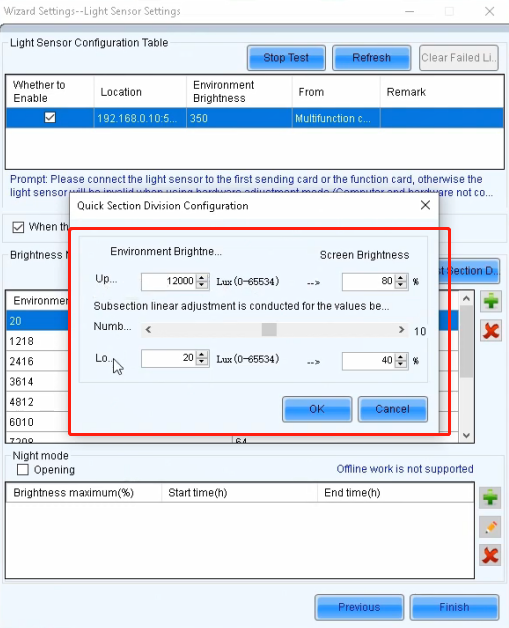The width and height of the screenshot is (509, 628).
Task: Select the 350 environment brightness cell
Action: pyautogui.click(x=239, y=118)
